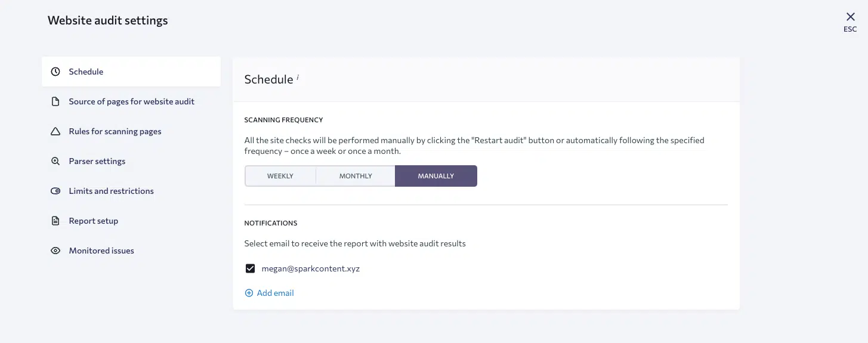Click the magnifier icon for Parser settings

(x=55, y=161)
